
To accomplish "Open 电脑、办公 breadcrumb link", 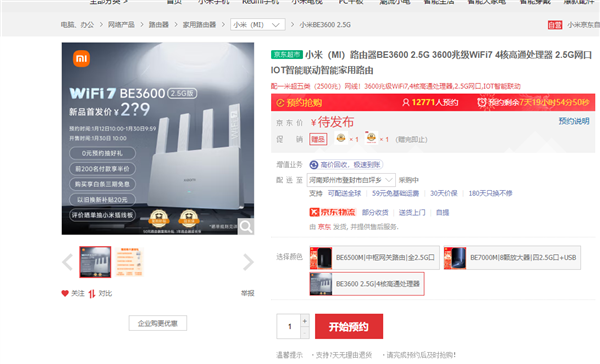I will pyautogui.click(x=77, y=25).
